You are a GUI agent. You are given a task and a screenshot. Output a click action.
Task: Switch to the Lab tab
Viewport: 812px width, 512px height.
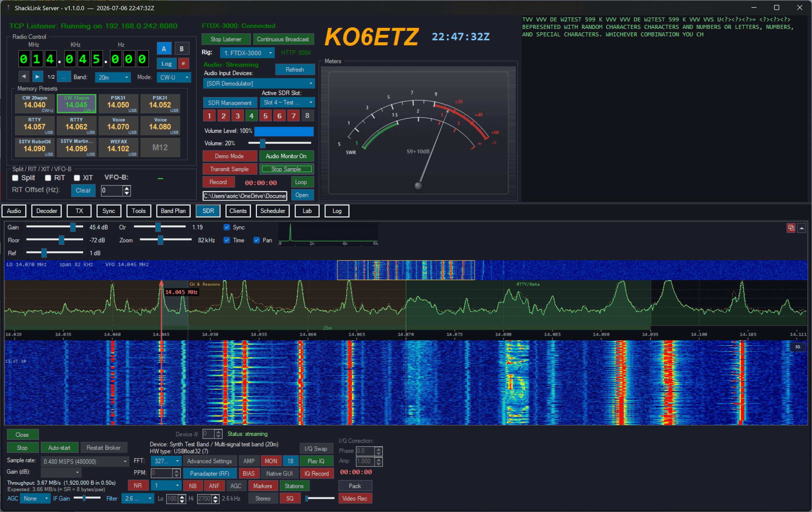307,211
